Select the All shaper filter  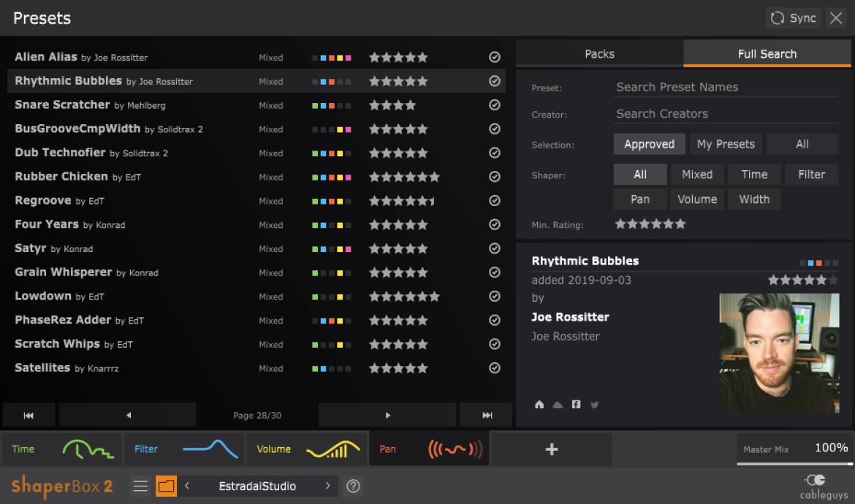click(x=640, y=175)
